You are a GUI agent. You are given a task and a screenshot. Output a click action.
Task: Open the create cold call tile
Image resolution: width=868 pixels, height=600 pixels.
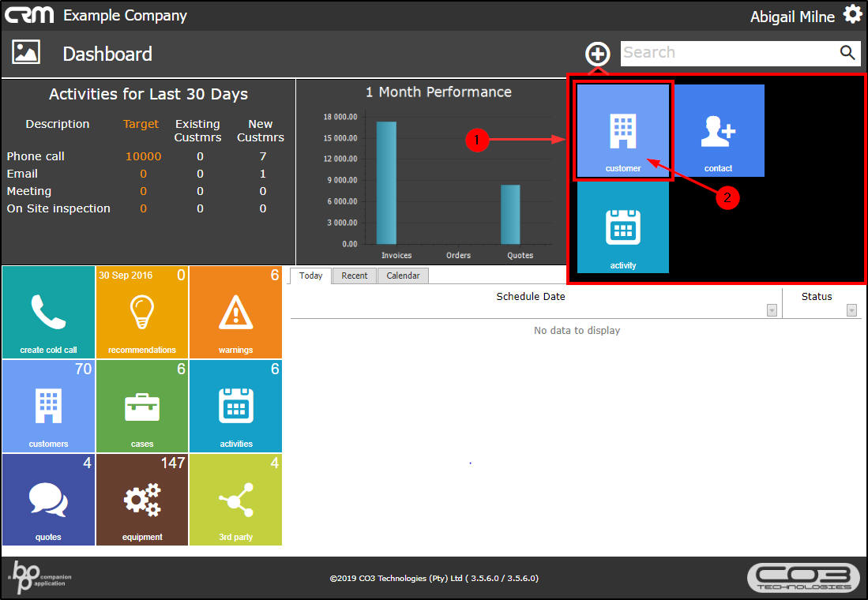(x=49, y=312)
